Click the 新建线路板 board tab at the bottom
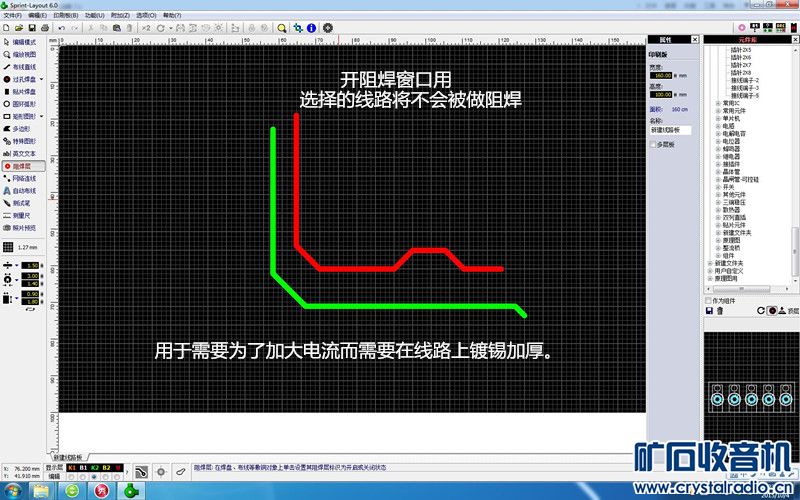This screenshot has height=500, width=800. (67, 457)
